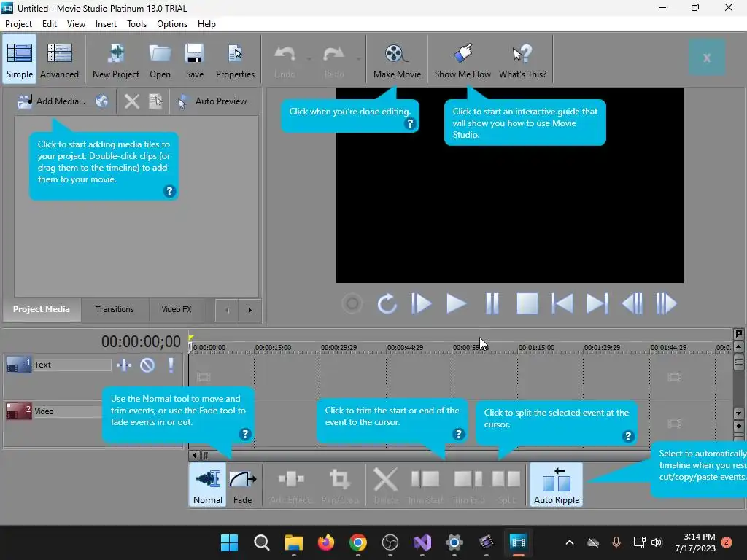Remove selected media from project
This screenshot has width=747, height=560.
(x=131, y=101)
